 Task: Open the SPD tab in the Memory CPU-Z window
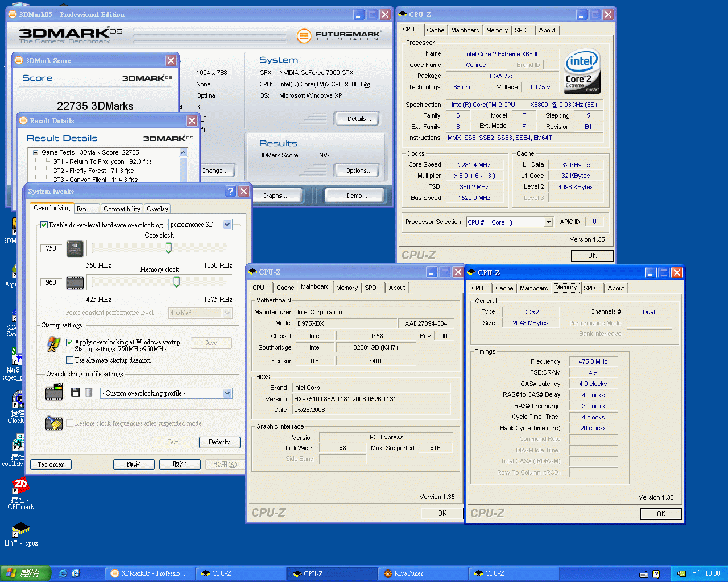(589, 288)
